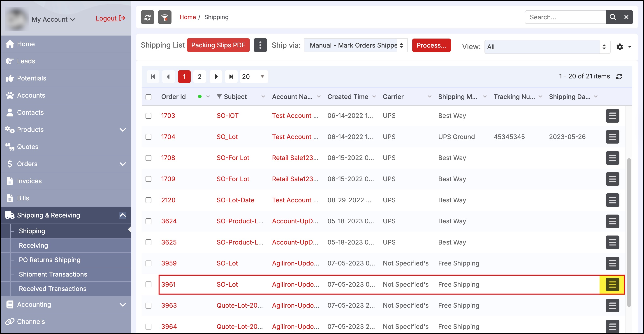Click the clear filter funnel icon
This screenshot has width=644, height=334.
[164, 17]
